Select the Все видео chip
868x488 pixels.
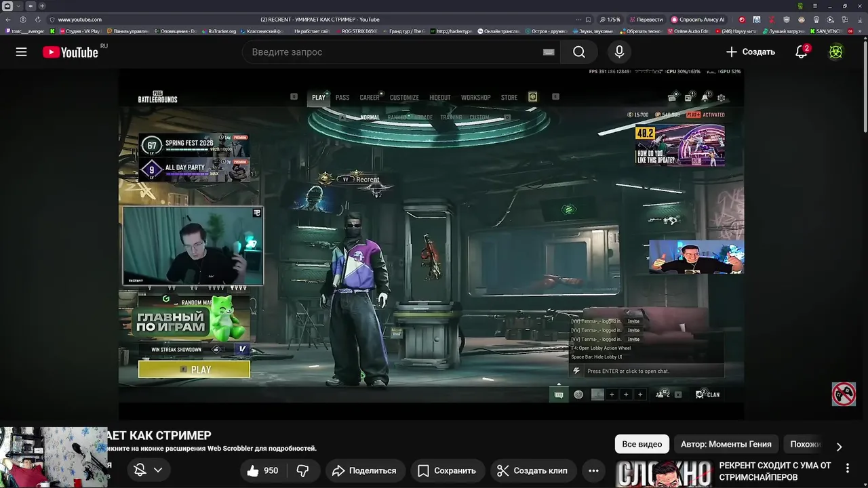coord(642,444)
